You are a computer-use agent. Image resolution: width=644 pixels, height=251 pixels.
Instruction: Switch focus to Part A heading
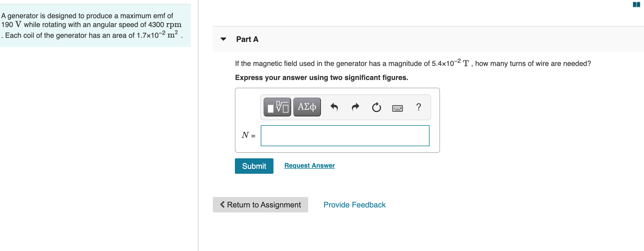click(247, 39)
